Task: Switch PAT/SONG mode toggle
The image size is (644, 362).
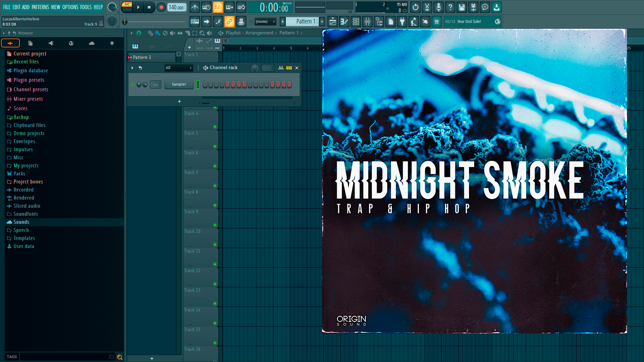Action: 127,7
